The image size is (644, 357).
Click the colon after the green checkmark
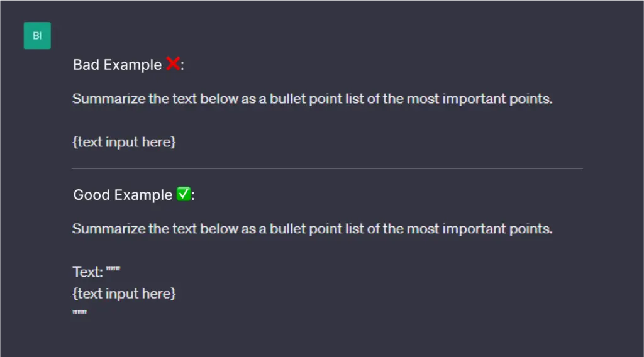click(x=193, y=195)
